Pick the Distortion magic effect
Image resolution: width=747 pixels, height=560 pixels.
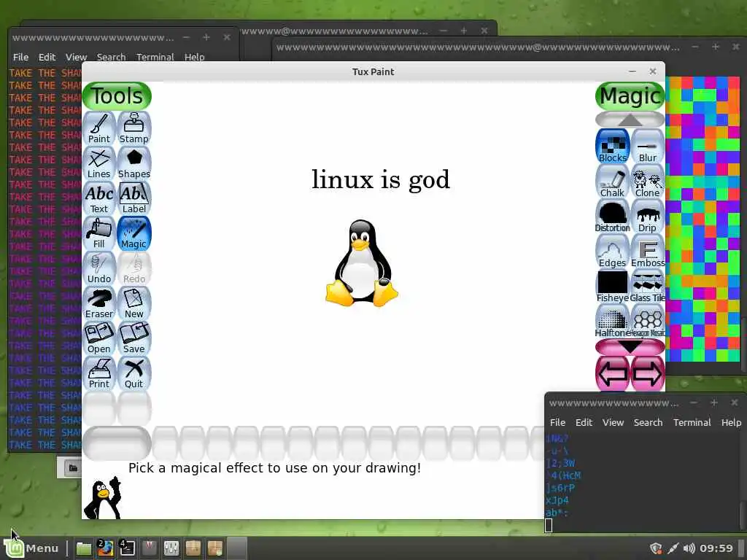click(x=613, y=216)
